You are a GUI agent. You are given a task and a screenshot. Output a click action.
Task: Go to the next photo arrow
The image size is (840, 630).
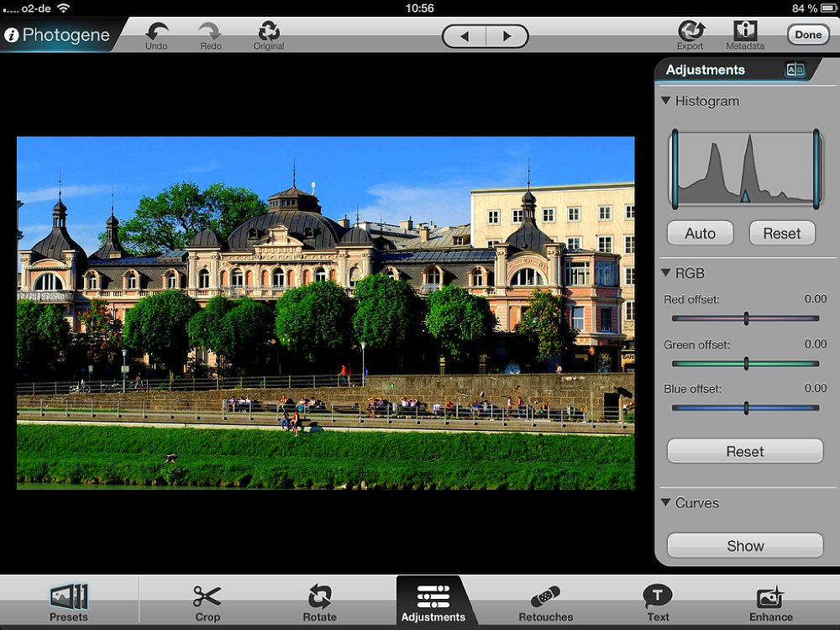pos(507,36)
